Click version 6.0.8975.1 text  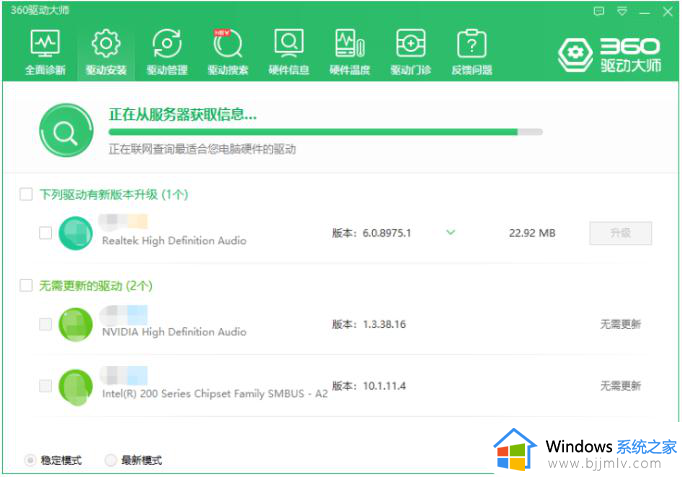pos(387,233)
